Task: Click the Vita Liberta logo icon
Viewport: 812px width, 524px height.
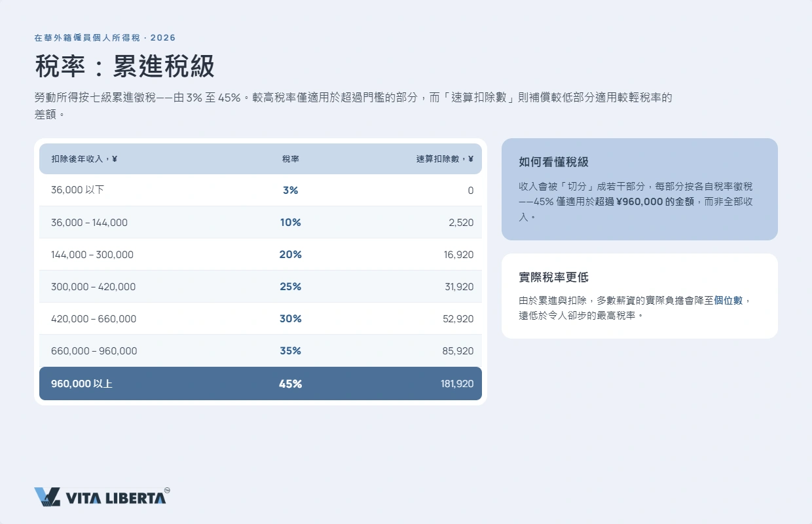Action: point(47,497)
